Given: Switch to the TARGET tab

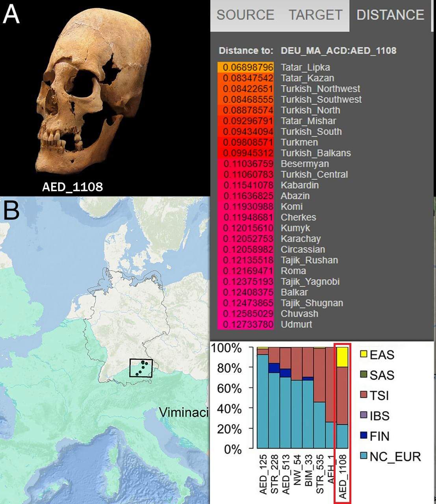Looking at the screenshot, I should 315,15.
